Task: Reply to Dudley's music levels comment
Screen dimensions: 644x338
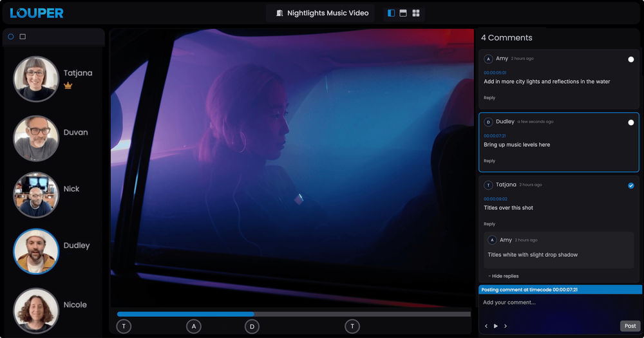Action: [489, 161]
